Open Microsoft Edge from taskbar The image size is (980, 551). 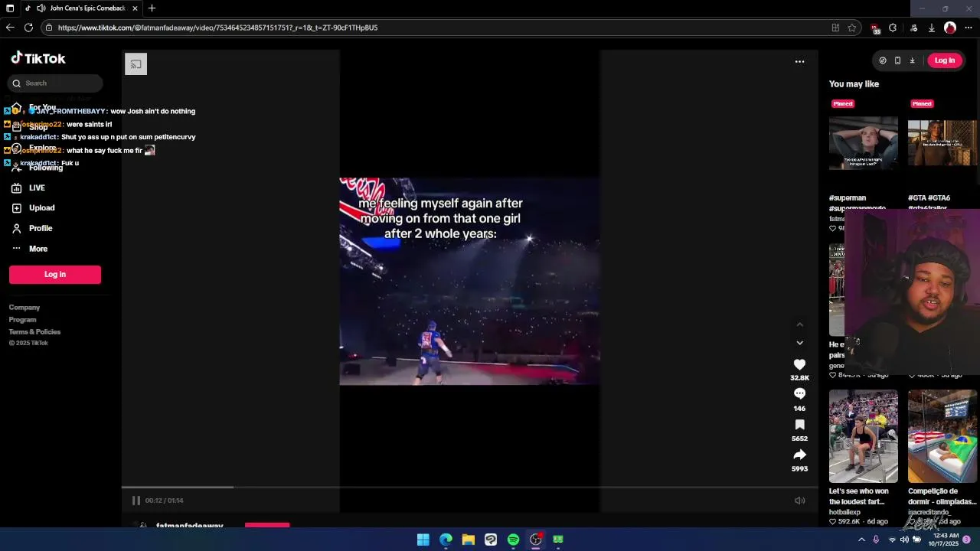click(446, 540)
